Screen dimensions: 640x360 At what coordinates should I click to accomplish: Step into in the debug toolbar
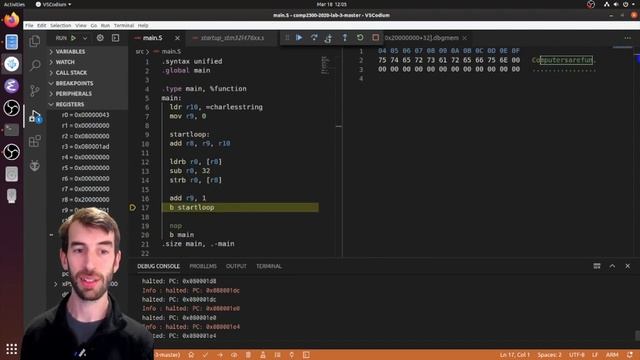coord(329,38)
